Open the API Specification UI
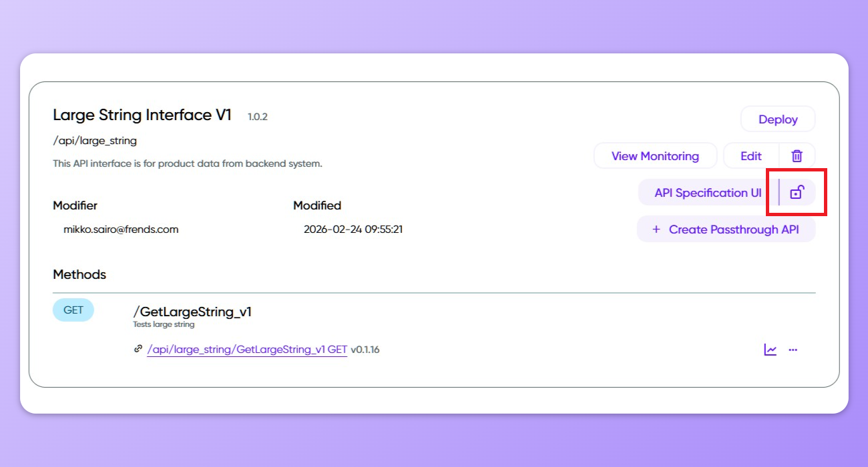868x467 pixels. point(708,193)
